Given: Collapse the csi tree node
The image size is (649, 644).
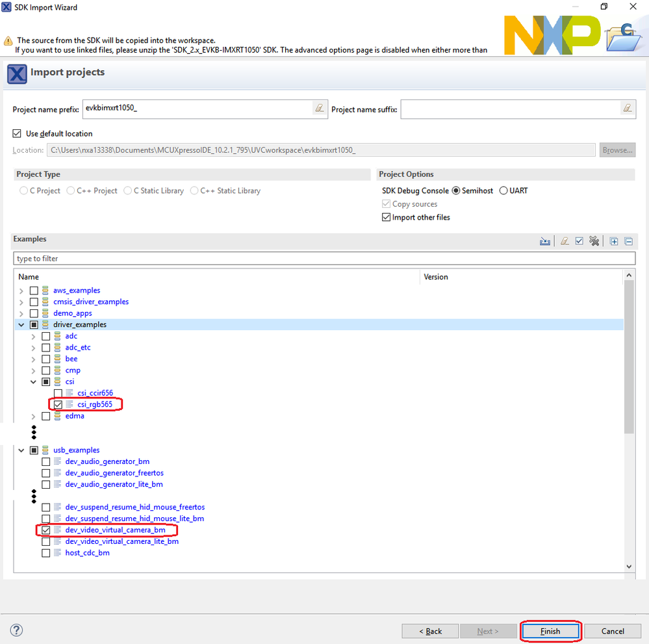Looking at the screenshot, I should 34,382.
